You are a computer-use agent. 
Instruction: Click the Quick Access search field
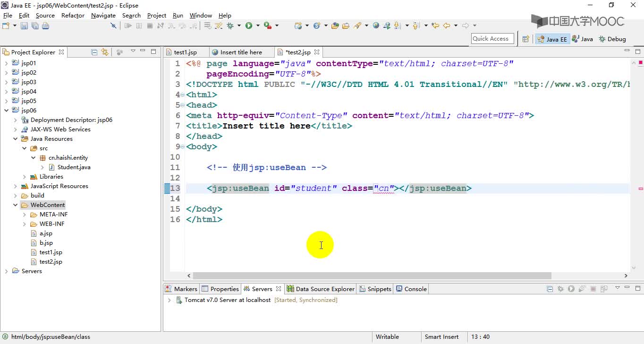pyautogui.click(x=492, y=39)
